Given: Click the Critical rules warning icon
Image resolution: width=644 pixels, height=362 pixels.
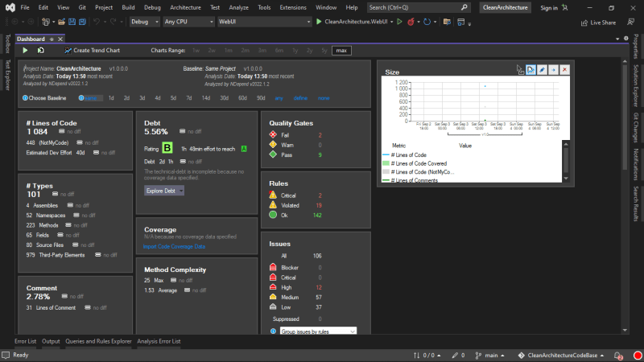Looking at the screenshot, I should [273, 195].
